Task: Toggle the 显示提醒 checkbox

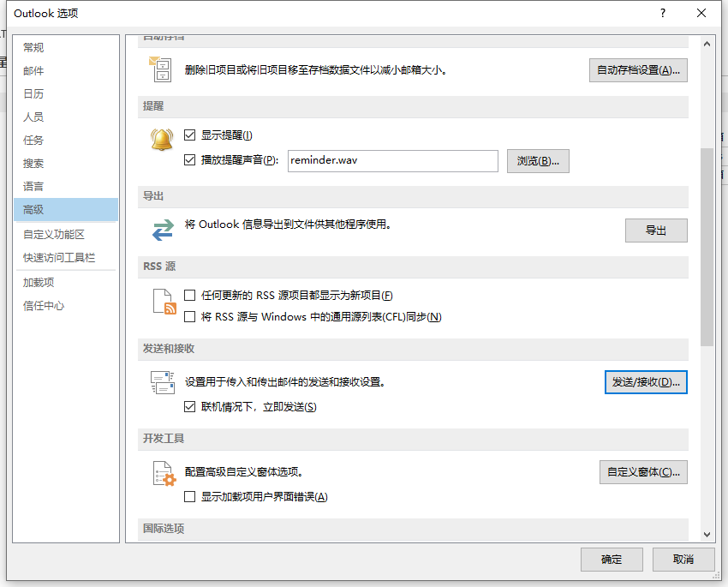Action: pos(189,135)
